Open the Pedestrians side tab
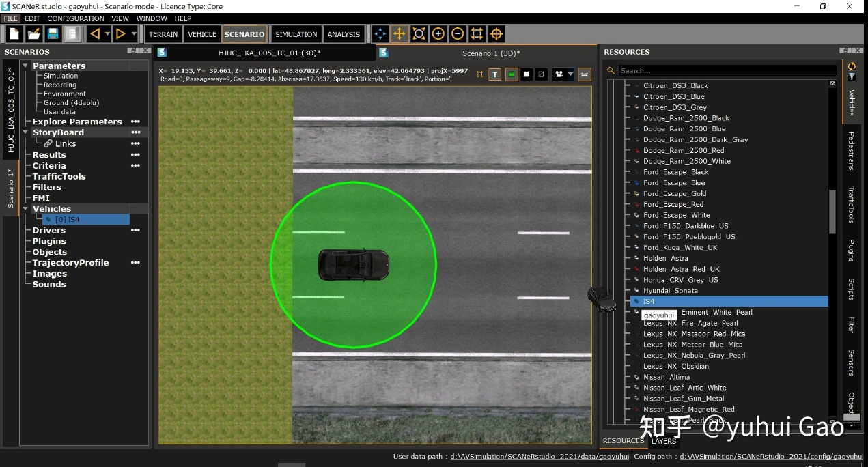The height and width of the screenshot is (467, 868). click(852, 151)
